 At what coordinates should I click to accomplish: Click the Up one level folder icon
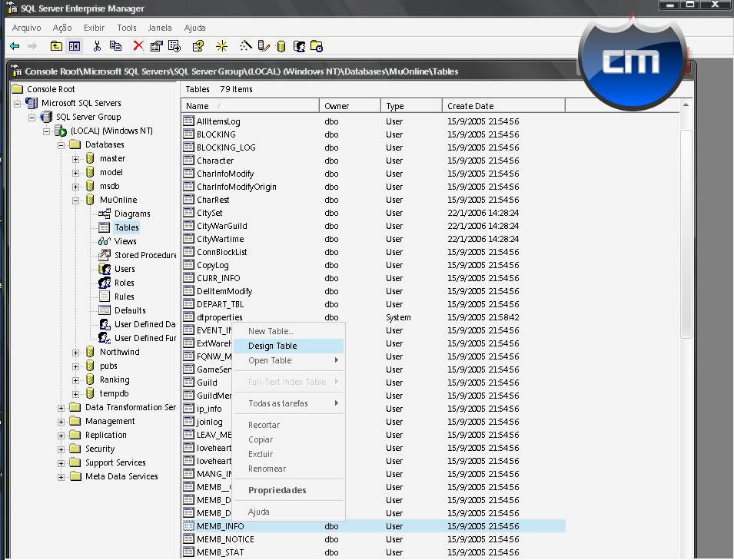click(56, 46)
